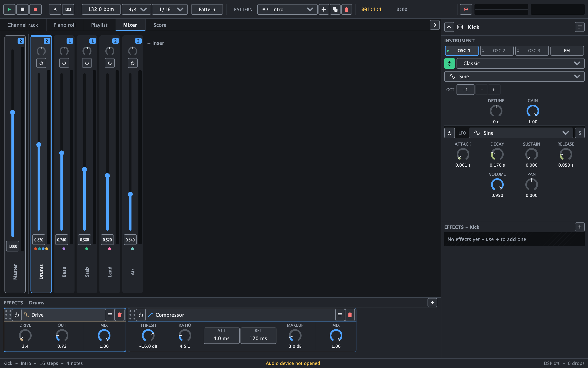Open the Kick instrument menu icon
Screen dimensions: 588x368
tap(580, 27)
